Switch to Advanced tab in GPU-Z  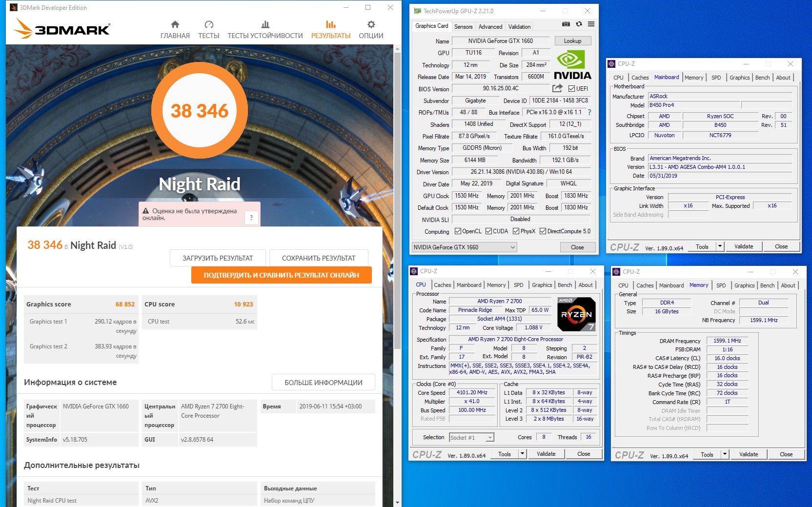tap(490, 27)
